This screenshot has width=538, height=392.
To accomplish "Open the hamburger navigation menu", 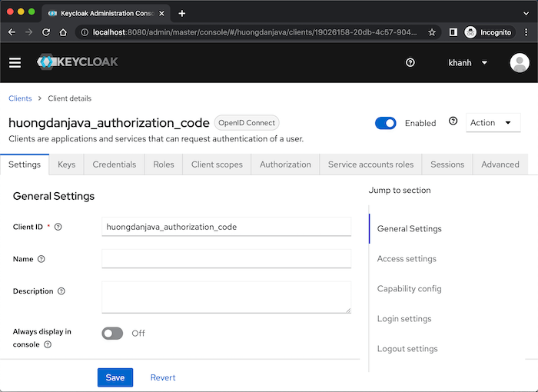I will click(15, 62).
